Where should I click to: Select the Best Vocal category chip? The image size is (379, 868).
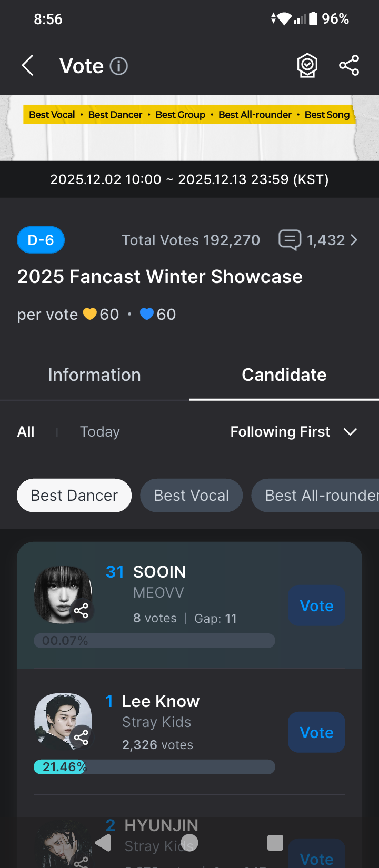191,496
